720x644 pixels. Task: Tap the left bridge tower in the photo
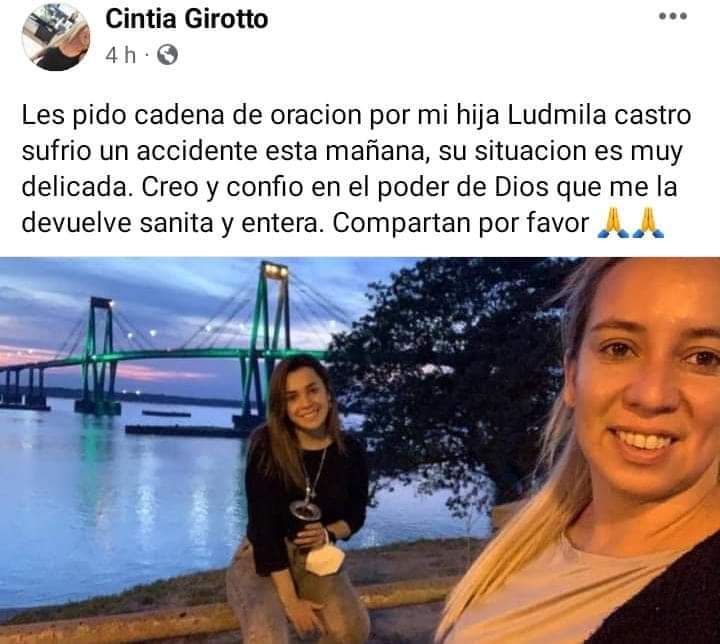(x=97, y=356)
